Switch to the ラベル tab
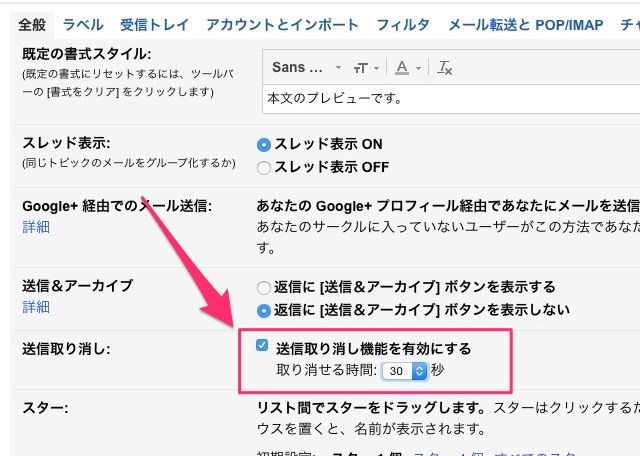640x456 pixels. 83,25
